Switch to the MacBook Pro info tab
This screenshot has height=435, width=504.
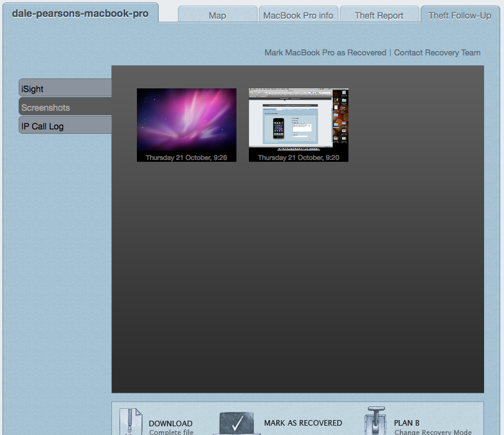(298, 14)
